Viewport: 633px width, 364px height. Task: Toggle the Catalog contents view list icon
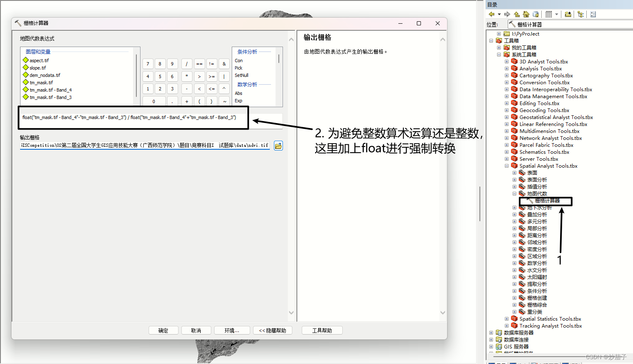pyautogui.click(x=549, y=14)
